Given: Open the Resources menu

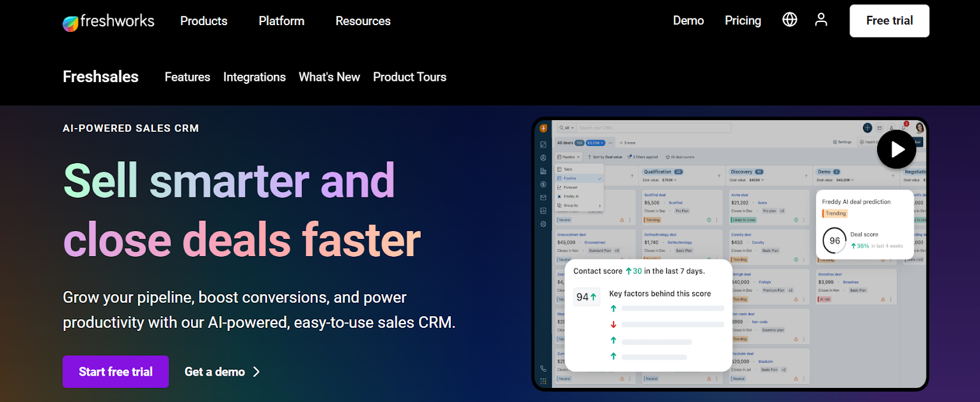Looking at the screenshot, I should [363, 21].
